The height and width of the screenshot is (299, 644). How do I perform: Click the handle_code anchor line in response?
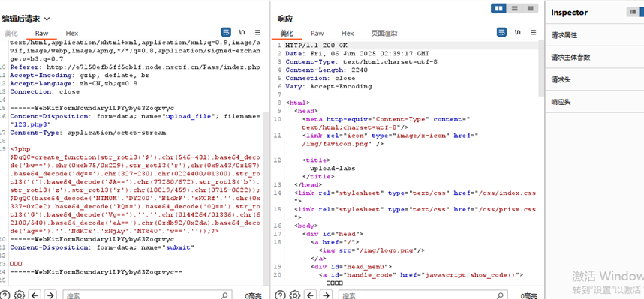[421, 275]
